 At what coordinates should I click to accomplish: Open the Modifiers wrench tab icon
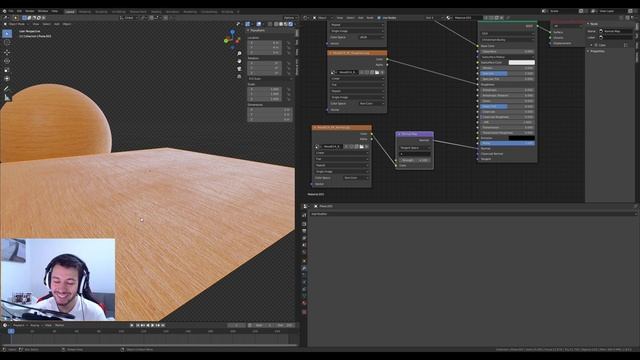coord(304,268)
